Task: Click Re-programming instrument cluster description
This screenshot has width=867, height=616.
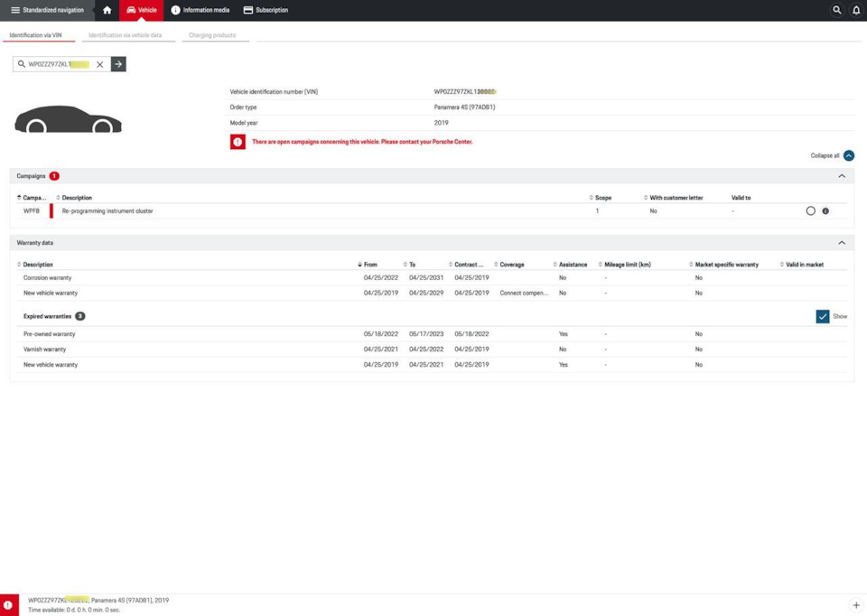Action: click(107, 210)
